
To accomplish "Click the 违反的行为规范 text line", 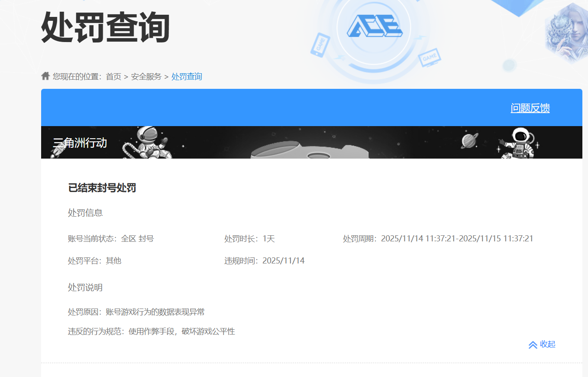I will (152, 331).
